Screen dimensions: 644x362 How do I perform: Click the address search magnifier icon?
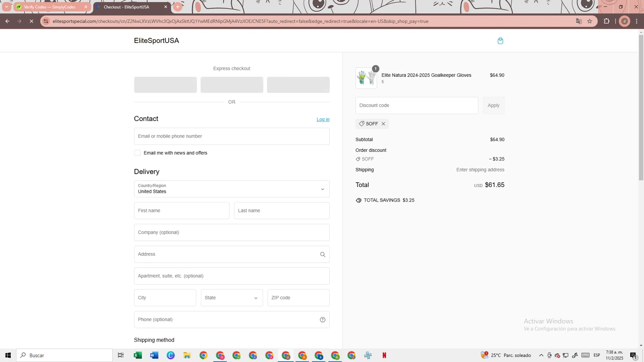pos(322,254)
